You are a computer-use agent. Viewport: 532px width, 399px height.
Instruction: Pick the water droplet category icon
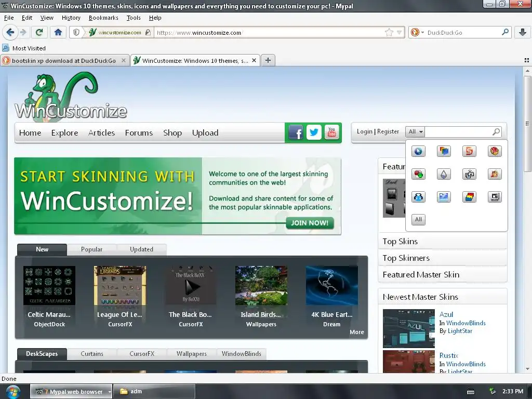444,175
